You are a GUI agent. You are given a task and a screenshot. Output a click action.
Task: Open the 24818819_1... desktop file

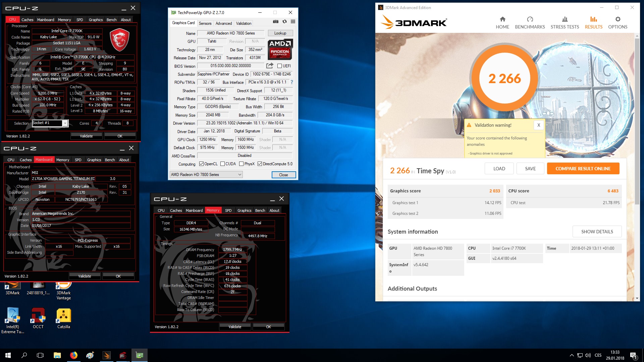pyautogui.click(x=38, y=288)
